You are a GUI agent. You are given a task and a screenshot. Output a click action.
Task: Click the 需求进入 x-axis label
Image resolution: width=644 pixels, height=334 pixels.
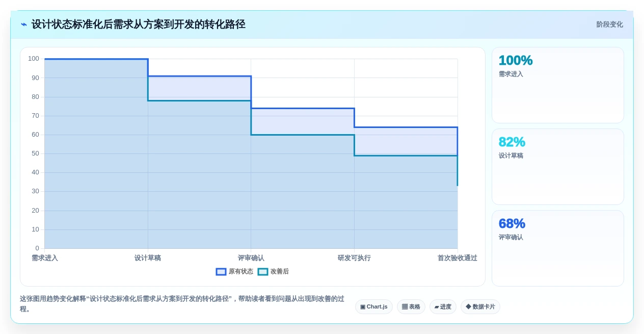click(x=45, y=258)
